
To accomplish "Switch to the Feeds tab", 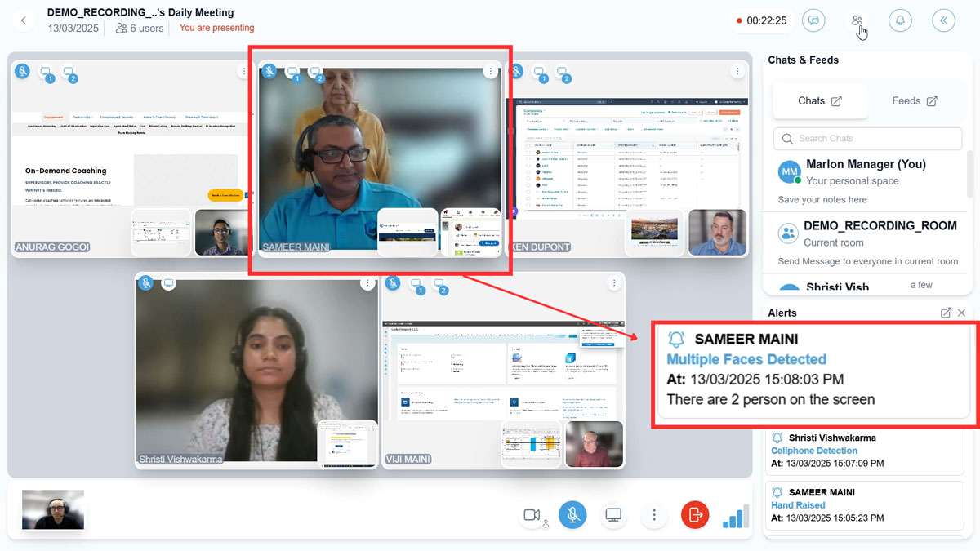I will click(914, 101).
